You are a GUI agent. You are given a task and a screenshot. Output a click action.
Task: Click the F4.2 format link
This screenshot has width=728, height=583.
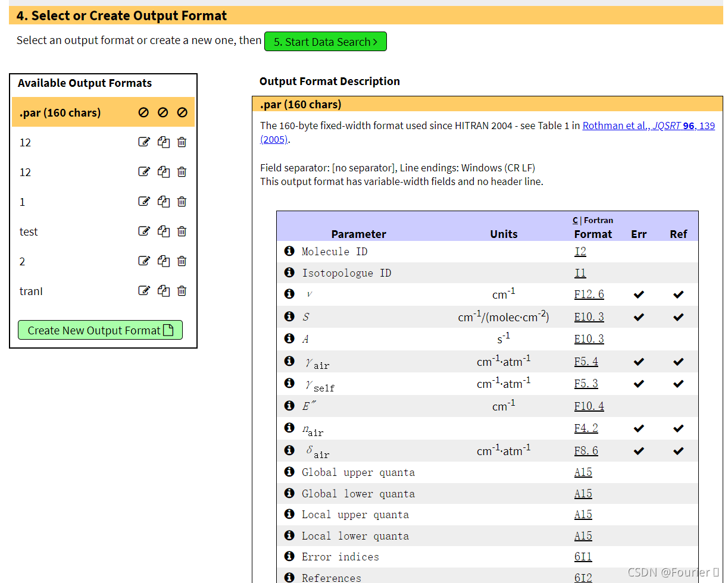(x=586, y=428)
